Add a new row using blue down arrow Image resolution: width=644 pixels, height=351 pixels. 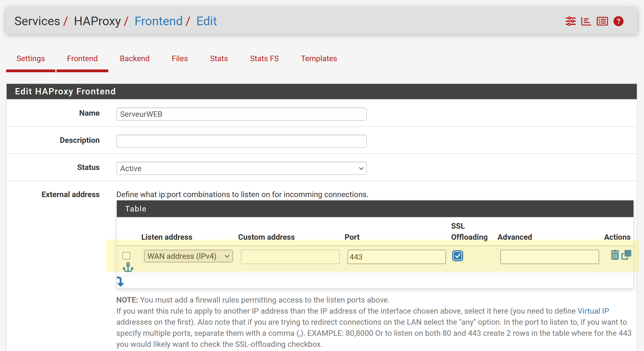tap(120, 282)
